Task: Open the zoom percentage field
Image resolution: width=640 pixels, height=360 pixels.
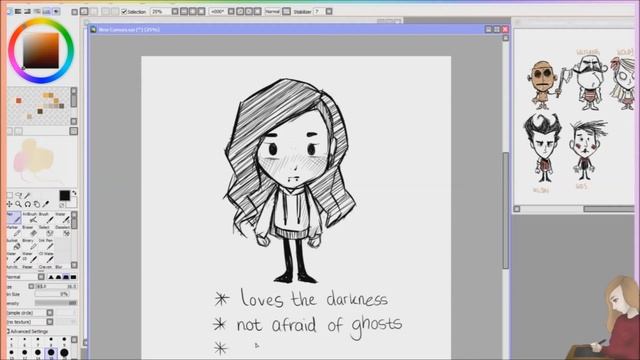Action: (x=160, y=12)
